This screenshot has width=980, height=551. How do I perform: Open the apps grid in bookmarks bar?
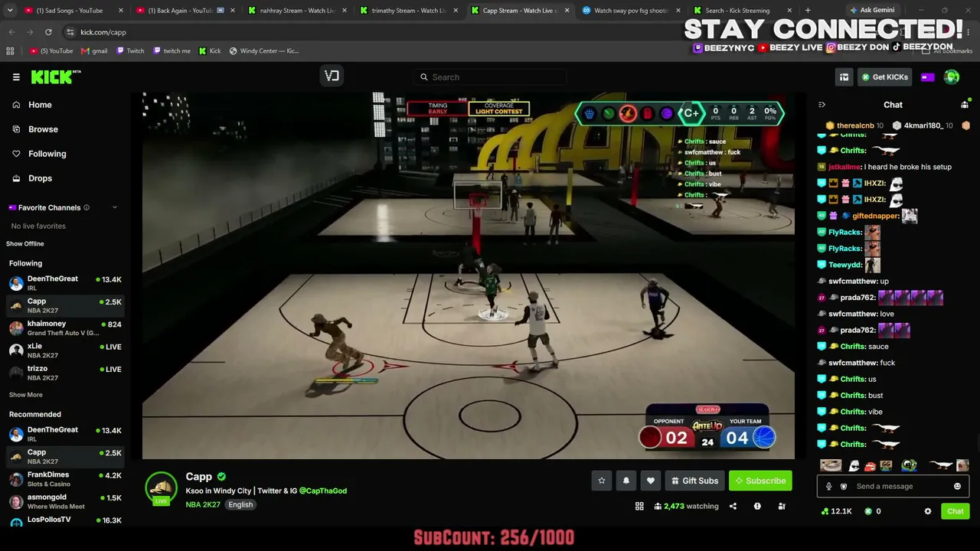[10, 51]
